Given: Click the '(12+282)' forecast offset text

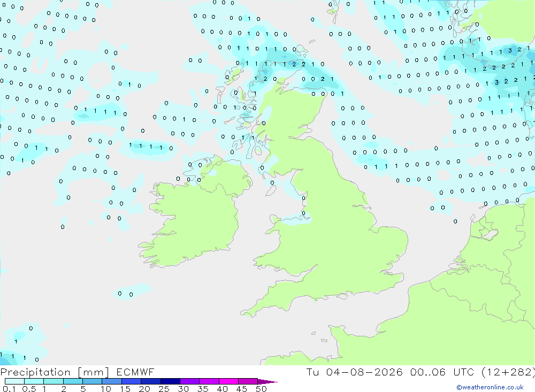Looking at the screenshot, I should pyautogui.click(x=508, y=372).
